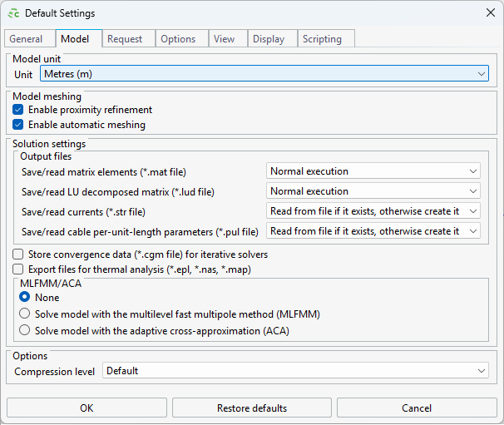Close the Default Settings dialog
The width and height of the screenshot is (504, 425).
click(490, 13)
